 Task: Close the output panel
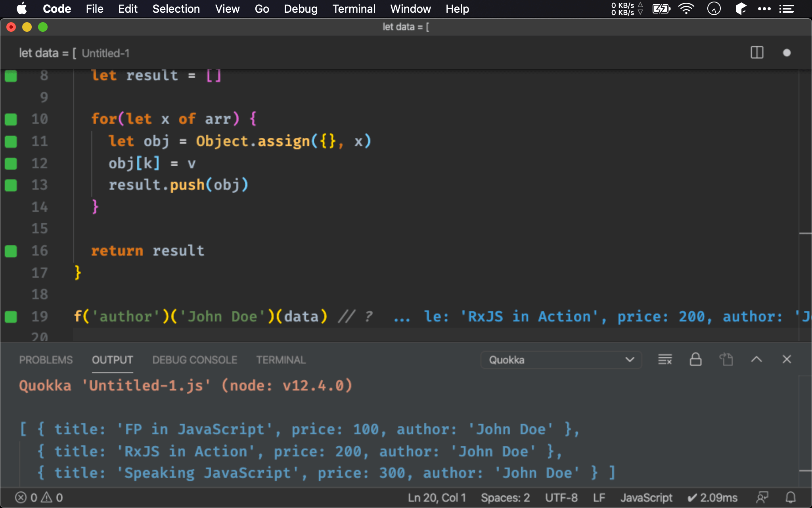(787, 360)
